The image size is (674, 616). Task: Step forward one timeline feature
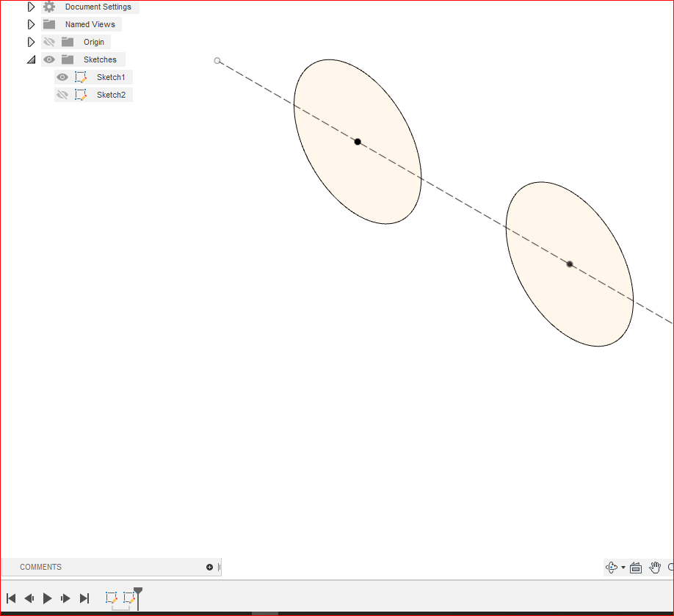pos(65,598)
